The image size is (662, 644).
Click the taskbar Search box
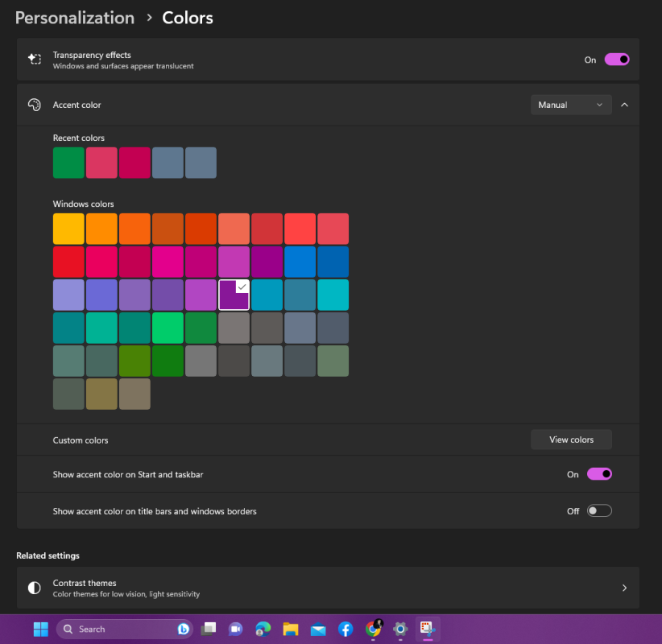(x=121, y=629)
